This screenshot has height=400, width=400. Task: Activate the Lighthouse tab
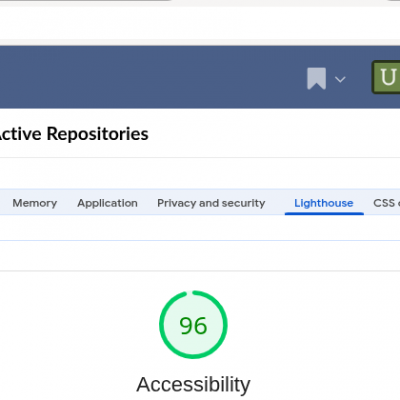click(324, 203)
